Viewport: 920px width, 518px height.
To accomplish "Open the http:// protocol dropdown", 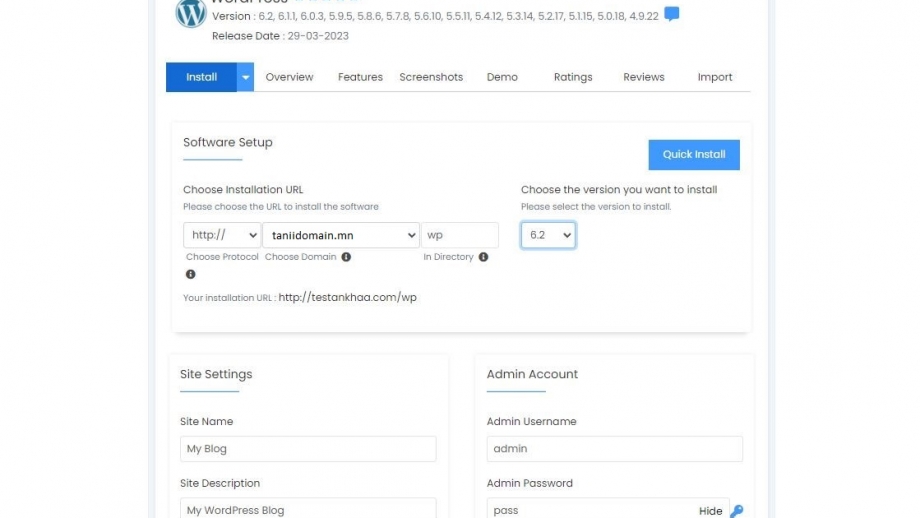I will [x=222, y=235].
